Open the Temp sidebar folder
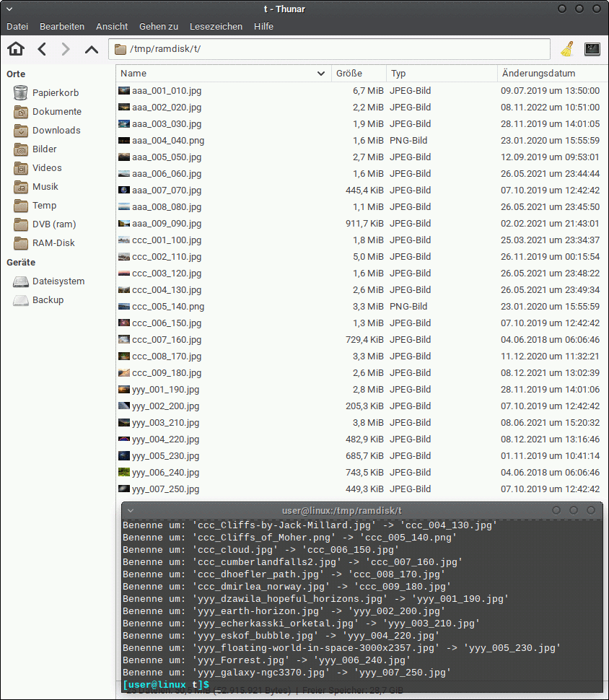This screenshot has height=700, width=609. click(35, 206)
